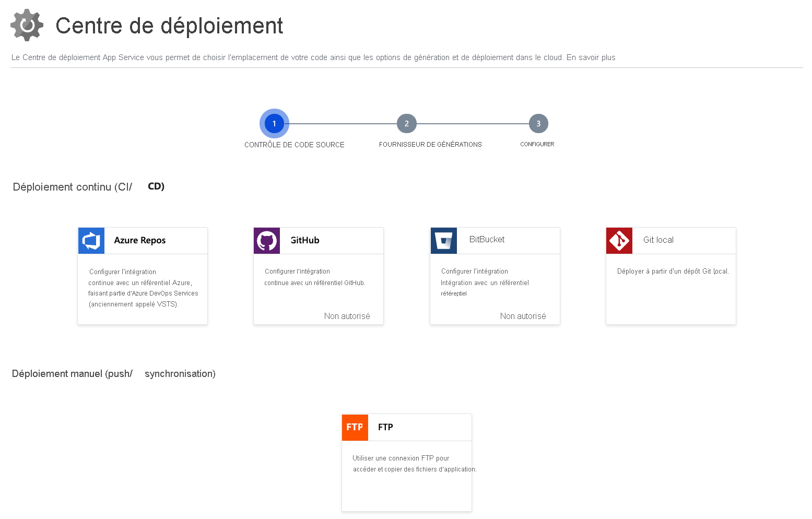Click the Deployment Center gear icon
The width and height of the screenshot is (812, 519).
point(27,25)
